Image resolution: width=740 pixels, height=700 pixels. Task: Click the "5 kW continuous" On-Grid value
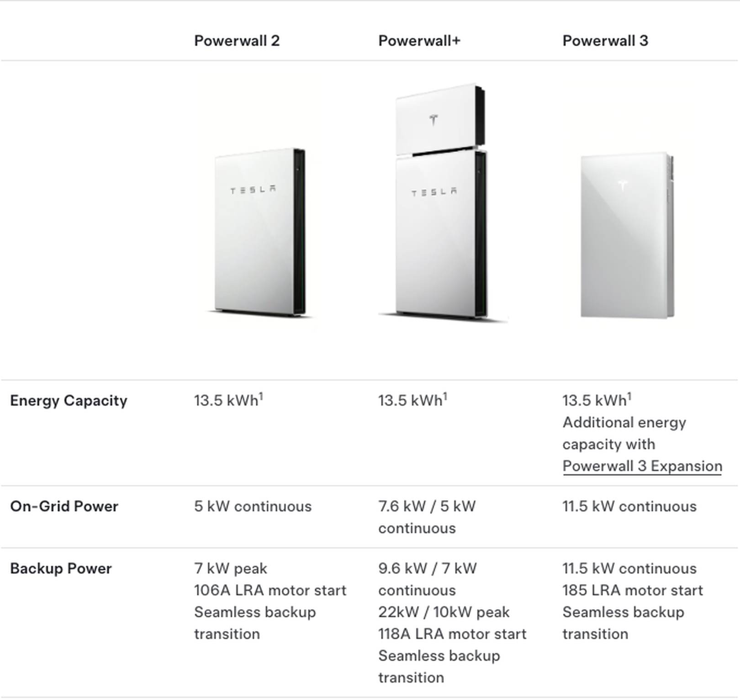tap(253, 506)
